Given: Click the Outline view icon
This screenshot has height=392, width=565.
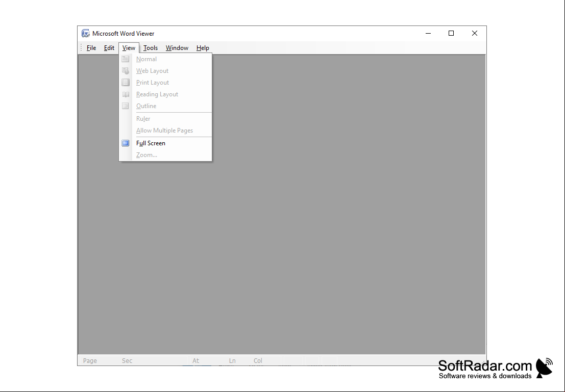Looking at the screenshot, I should click(x=126, y=106).
